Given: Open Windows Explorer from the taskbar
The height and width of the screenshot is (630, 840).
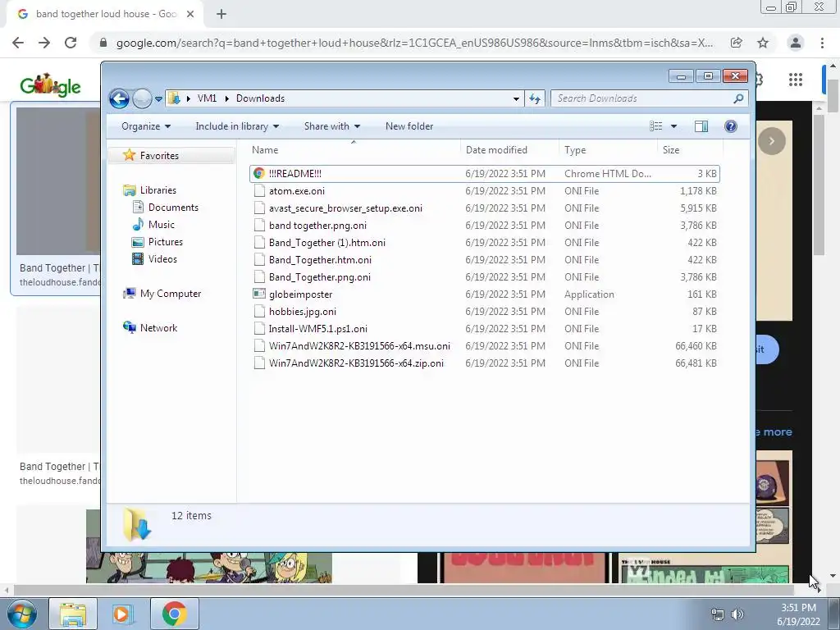Looking at the screenshot, I should [73, 614].
